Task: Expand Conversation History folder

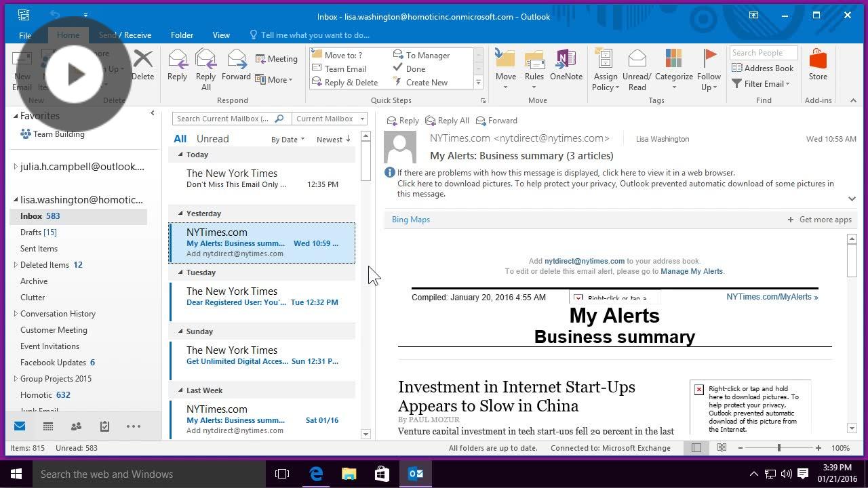Action: tap(16, 314)
